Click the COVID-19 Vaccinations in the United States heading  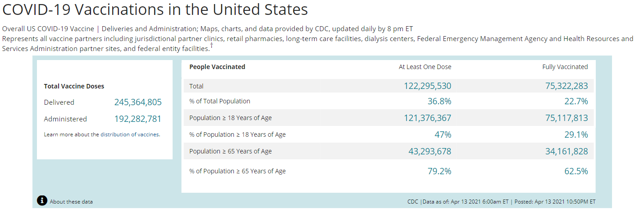[x=155, y=9]
